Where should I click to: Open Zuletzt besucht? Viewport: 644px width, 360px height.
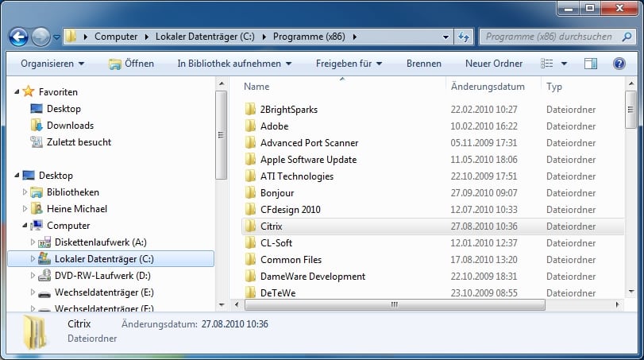pos(79,142)
